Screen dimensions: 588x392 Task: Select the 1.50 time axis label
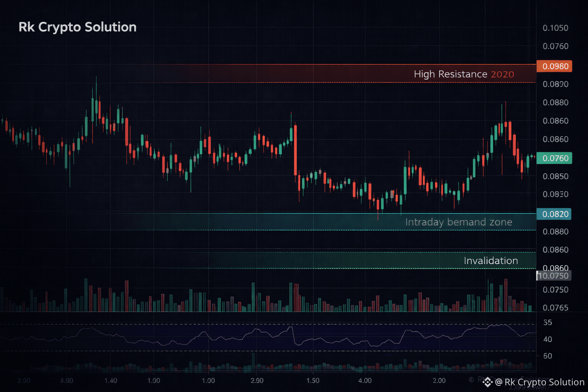coord(313,381)
